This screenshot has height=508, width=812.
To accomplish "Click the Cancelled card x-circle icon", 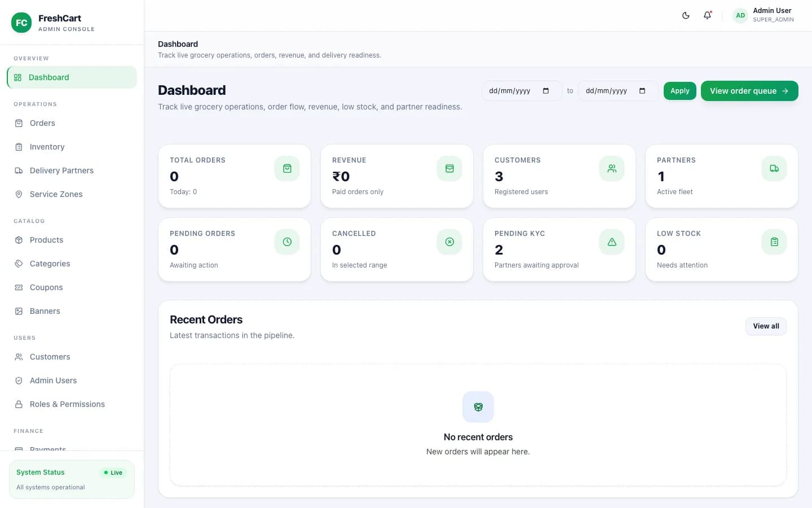I will click(x=449, y=242).
